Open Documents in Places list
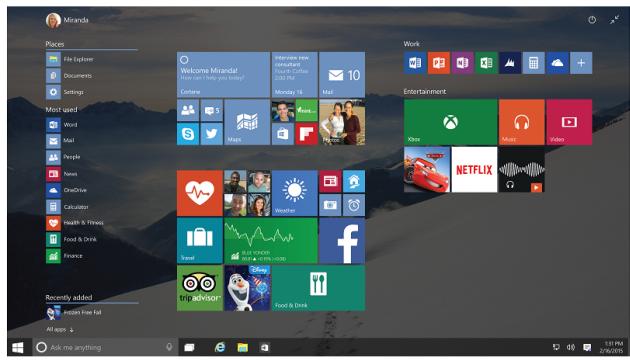 [x=69, y=76]
